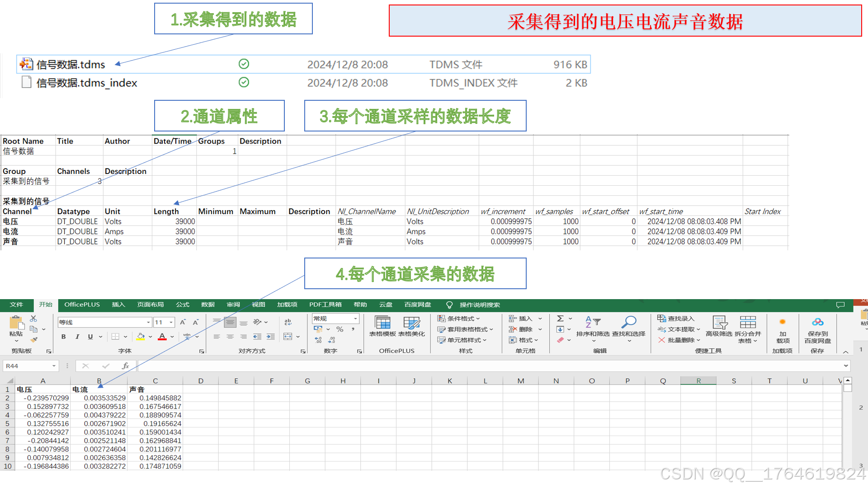This screenshot has width=868, height=488.
Task: Expand the Name Box R44 dropdown
Action: 54,366
